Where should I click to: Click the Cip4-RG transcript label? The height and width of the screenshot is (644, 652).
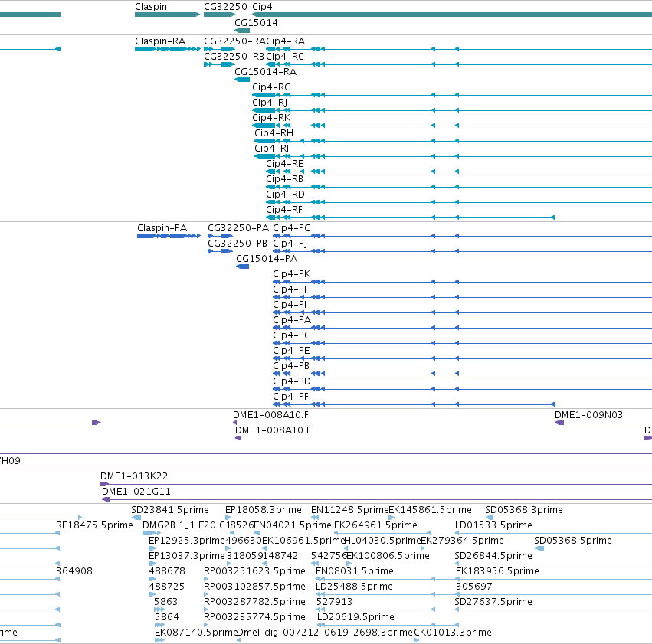(x=271, y=87)
